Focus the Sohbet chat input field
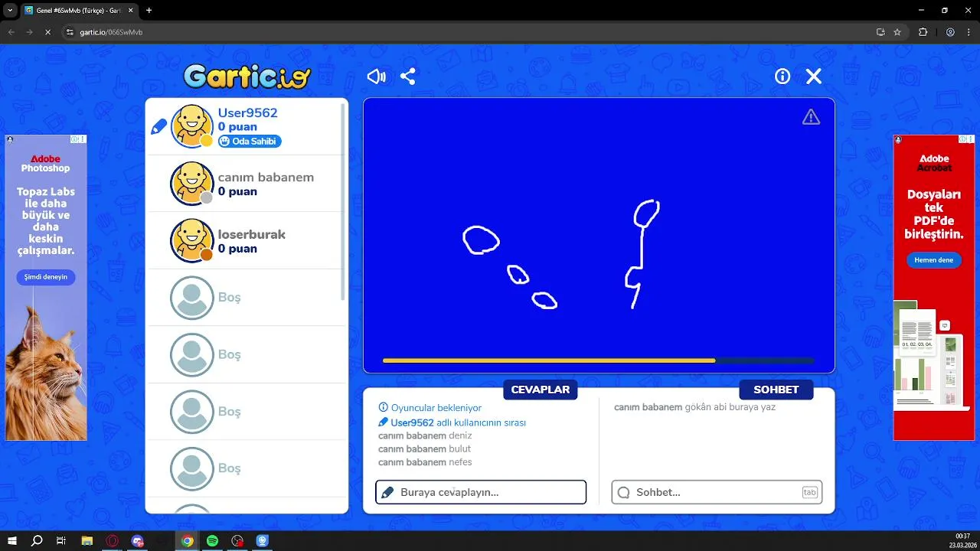This screenshot has width=980, height=551. tap(717, 492)
